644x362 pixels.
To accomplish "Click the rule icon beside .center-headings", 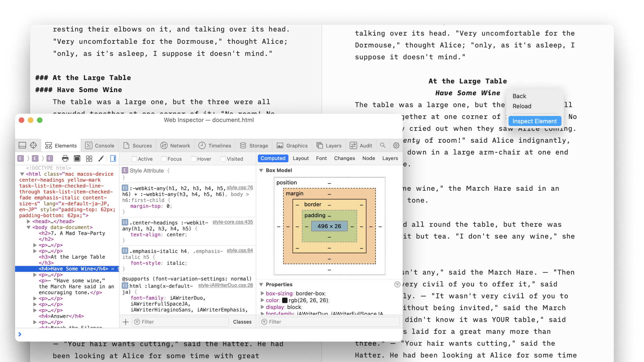I will pos(125,222).
